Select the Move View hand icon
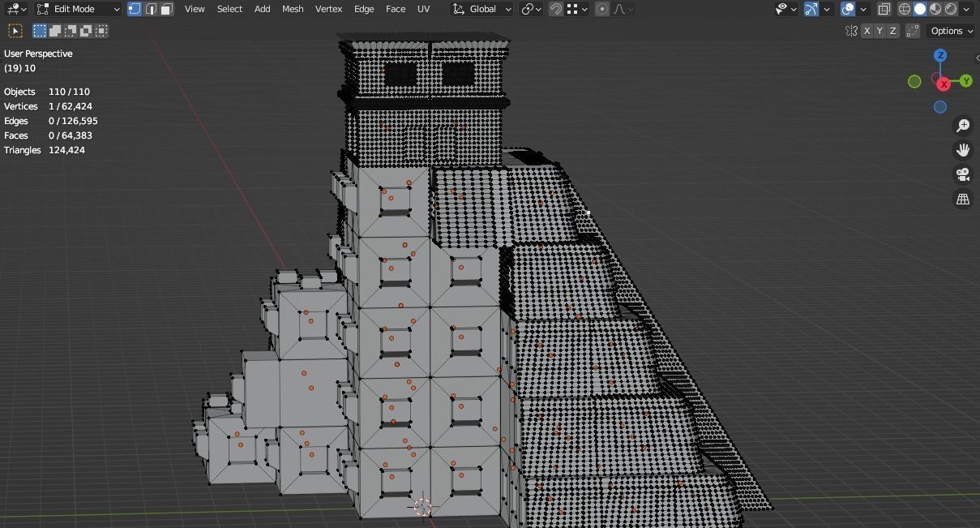Screen dimensions: 980x528 tap(961, 149)
